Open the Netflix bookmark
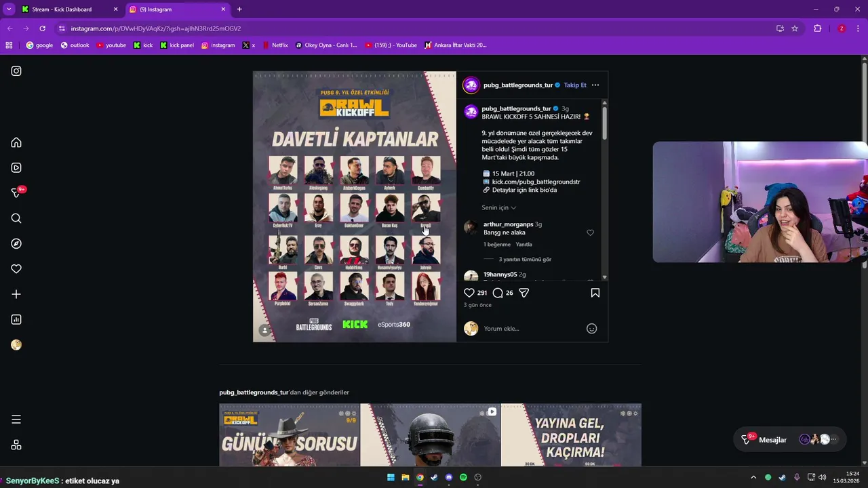This screenshot has height=488, width=868. coord(275,45)
